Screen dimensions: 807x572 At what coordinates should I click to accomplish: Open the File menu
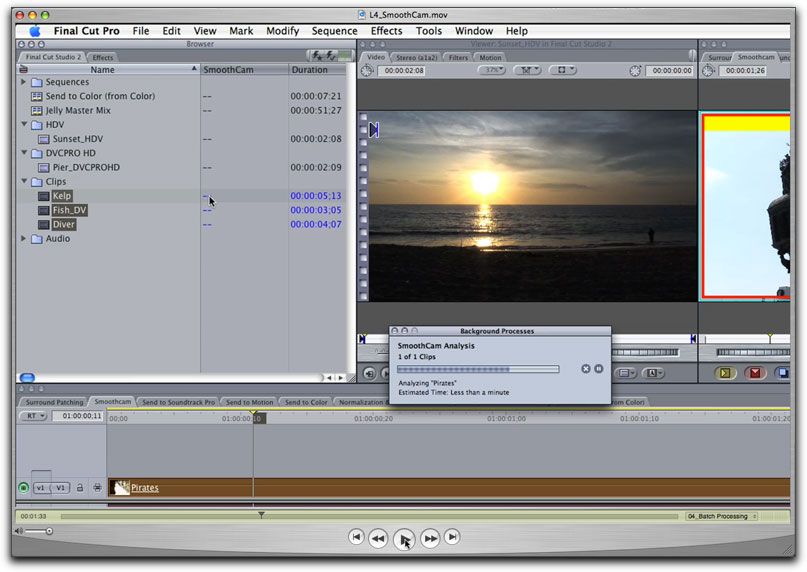click(141, 31)
